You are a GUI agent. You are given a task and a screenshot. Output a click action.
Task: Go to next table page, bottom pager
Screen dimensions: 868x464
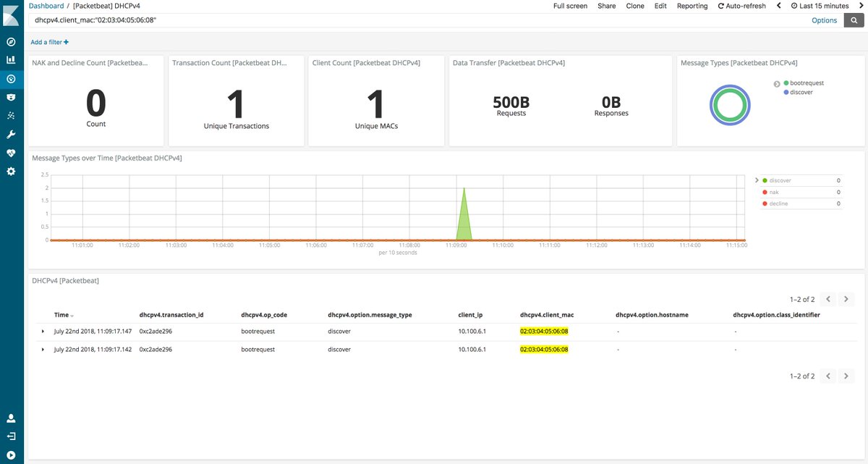[846, 376]
